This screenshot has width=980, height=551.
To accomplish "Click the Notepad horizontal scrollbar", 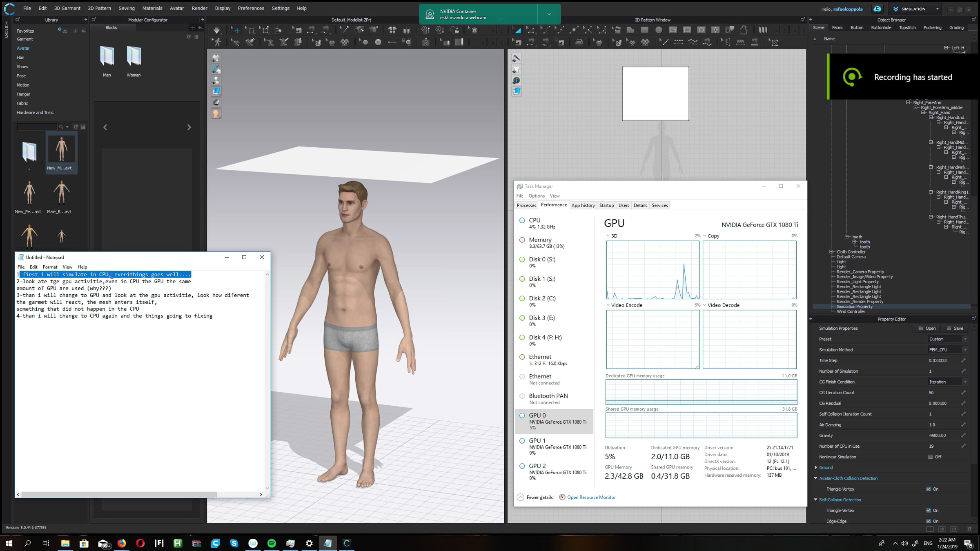I will 119,494.
